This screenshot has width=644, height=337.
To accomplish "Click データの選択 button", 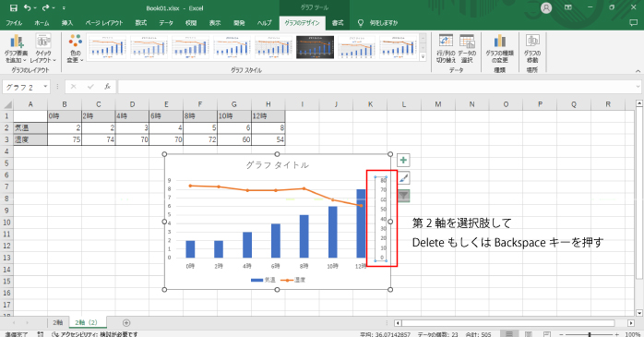I will 467,48.
